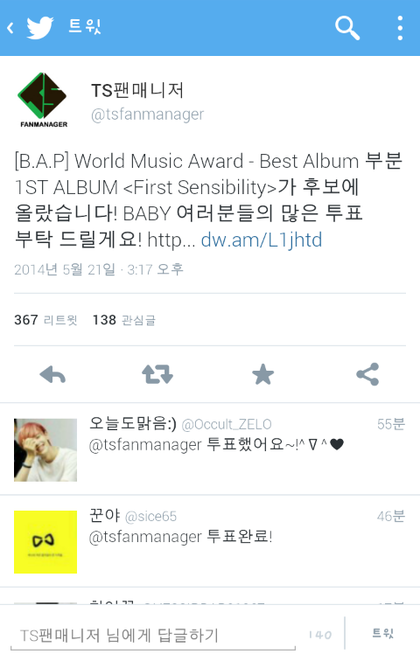Share the tweet via share icon
This screenshot has width=420, height=661.
368,374
